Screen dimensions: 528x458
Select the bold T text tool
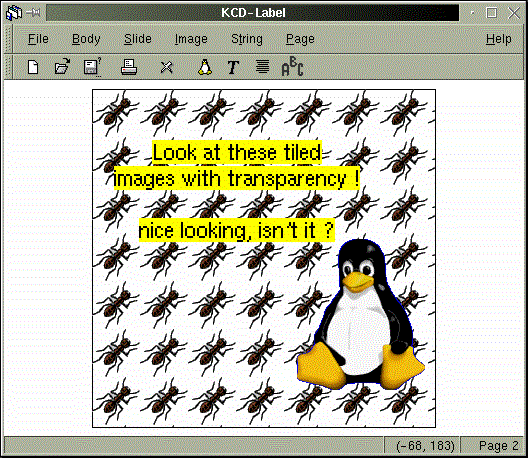click(233, 67)
